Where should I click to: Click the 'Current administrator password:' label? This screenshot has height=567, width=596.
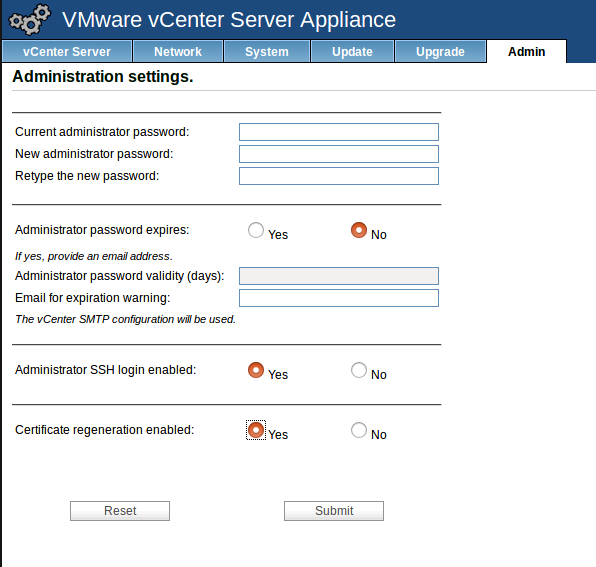click(x=102, y=132)
